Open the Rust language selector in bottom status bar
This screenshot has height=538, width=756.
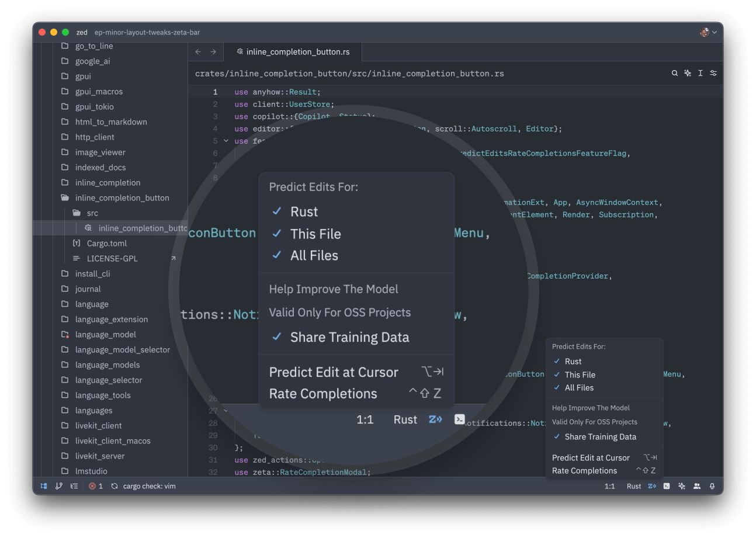point(634,486)
